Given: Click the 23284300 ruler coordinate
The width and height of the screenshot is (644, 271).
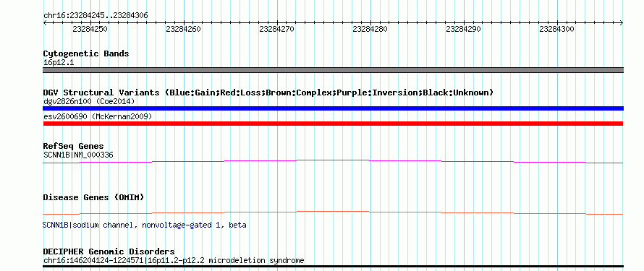Looking at the screenshot, I should (556, 29).
